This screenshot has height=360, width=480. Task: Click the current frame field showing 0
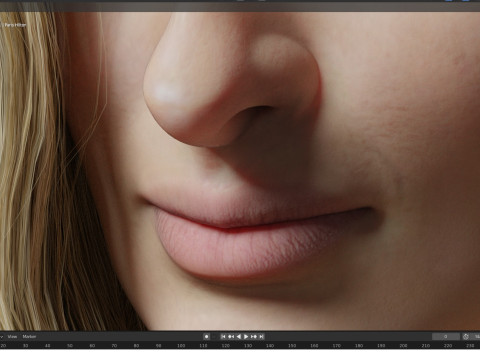coord(446,337)
